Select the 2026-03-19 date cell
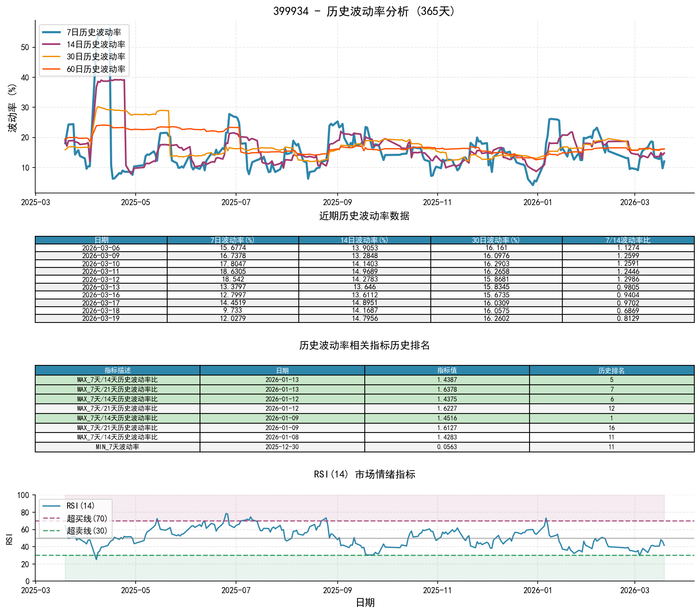This screenshot has width=700, height=613. [x=101, y=318]
